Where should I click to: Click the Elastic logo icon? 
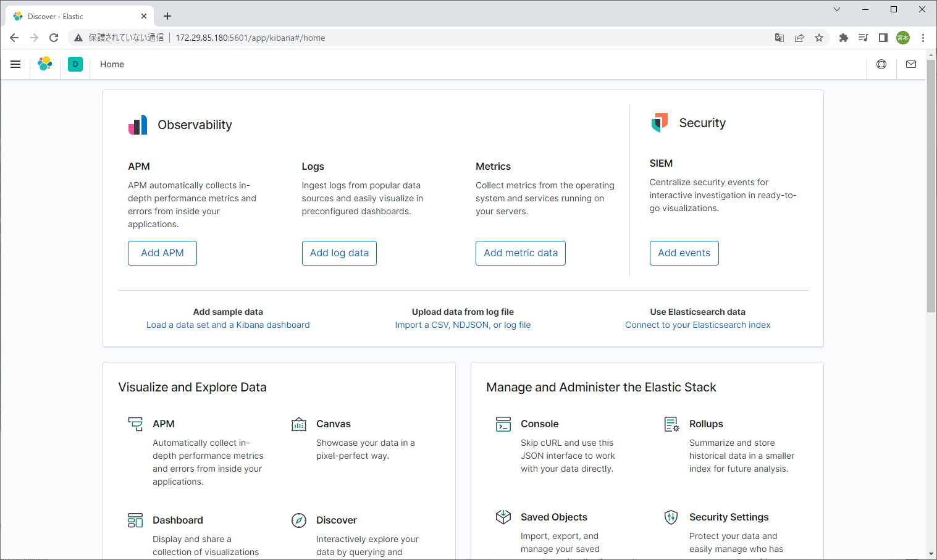(x=45, y=64)
